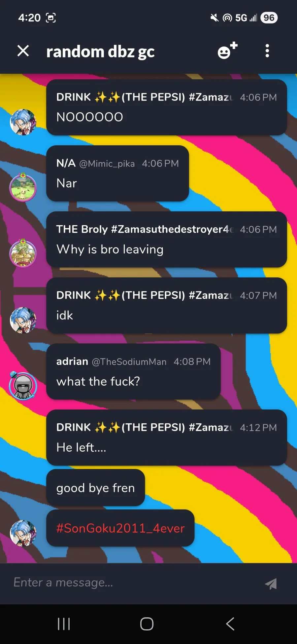This screenshot has height=644, width=297.
Task: Tap the @Mimic_pika username
Action: pos(107,164)
